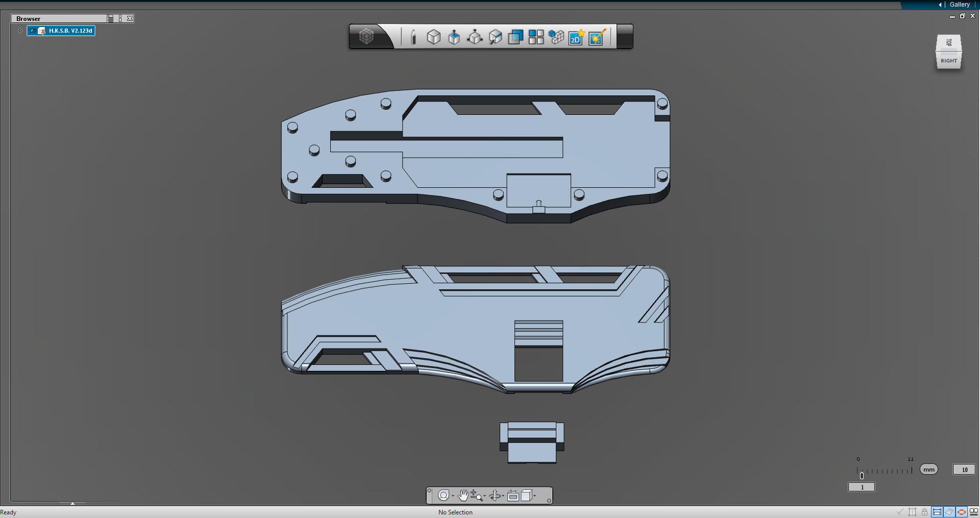980x518 pixels.
Task: Close the navigation bar with its X
Action: (429, 490)
